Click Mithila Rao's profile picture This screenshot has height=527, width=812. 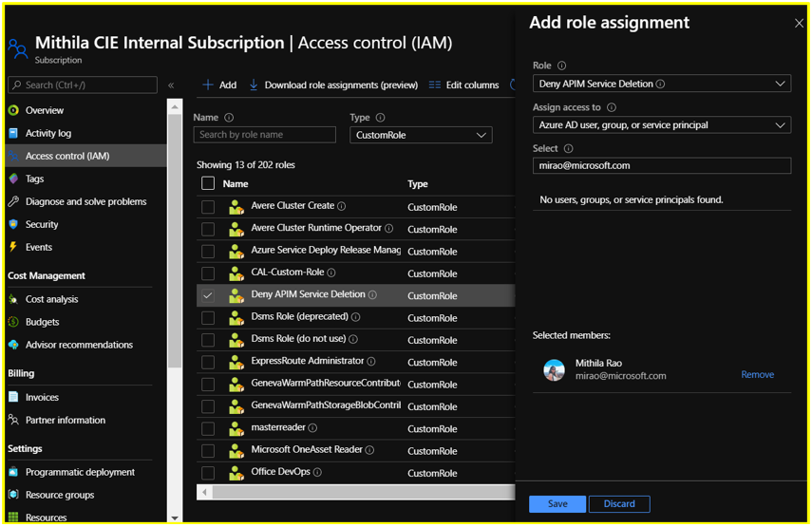[554, 370]
